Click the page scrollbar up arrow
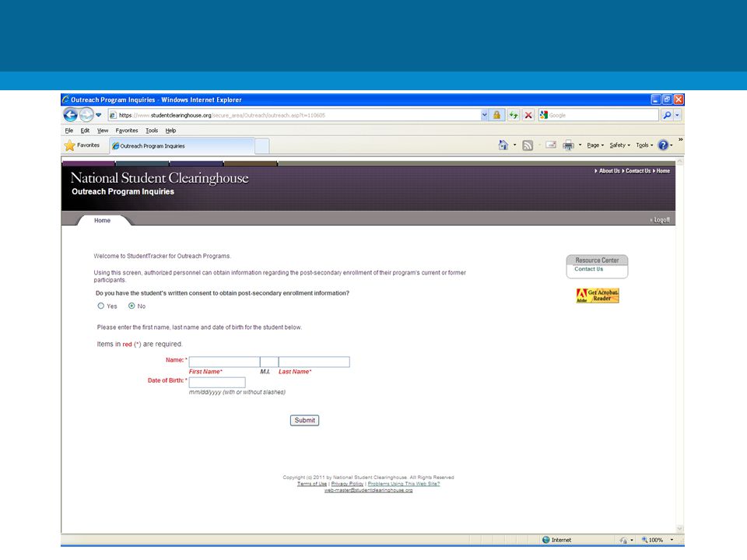The width and height of the screenshot is (747, 560). 680,162
